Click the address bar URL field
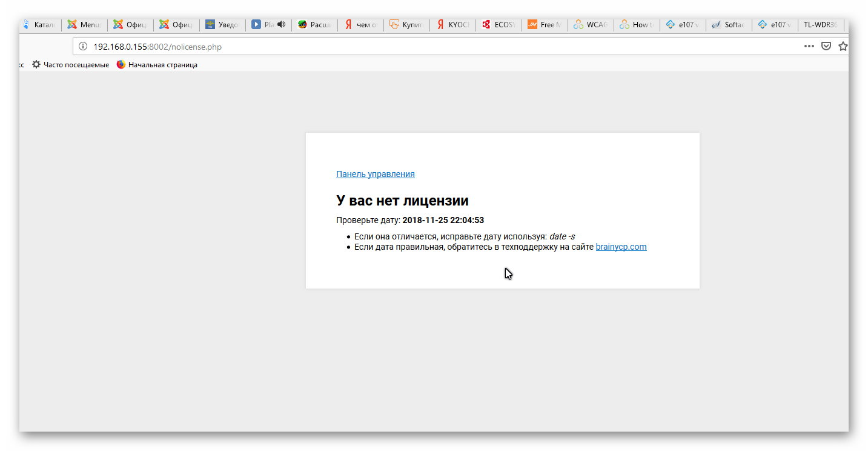This screenshot has width=868, height=451. (x=424, y=47)
